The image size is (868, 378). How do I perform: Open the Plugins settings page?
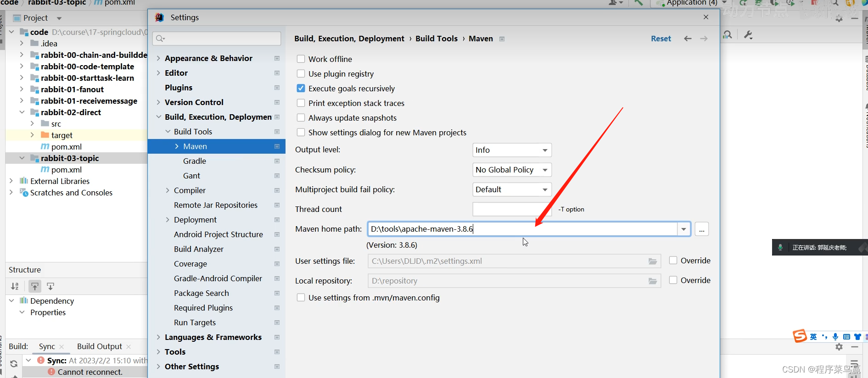point(179,88)
